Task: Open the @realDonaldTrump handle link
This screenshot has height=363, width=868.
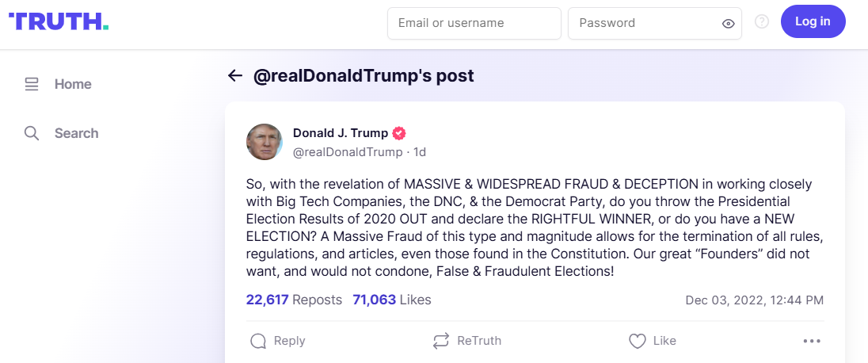Action: (348, 151)
